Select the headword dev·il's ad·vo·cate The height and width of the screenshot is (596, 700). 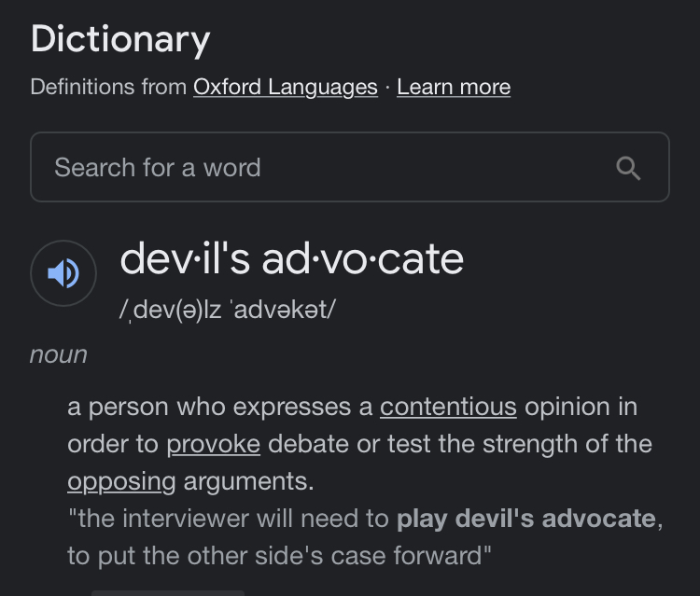click(x=292, y=258)
